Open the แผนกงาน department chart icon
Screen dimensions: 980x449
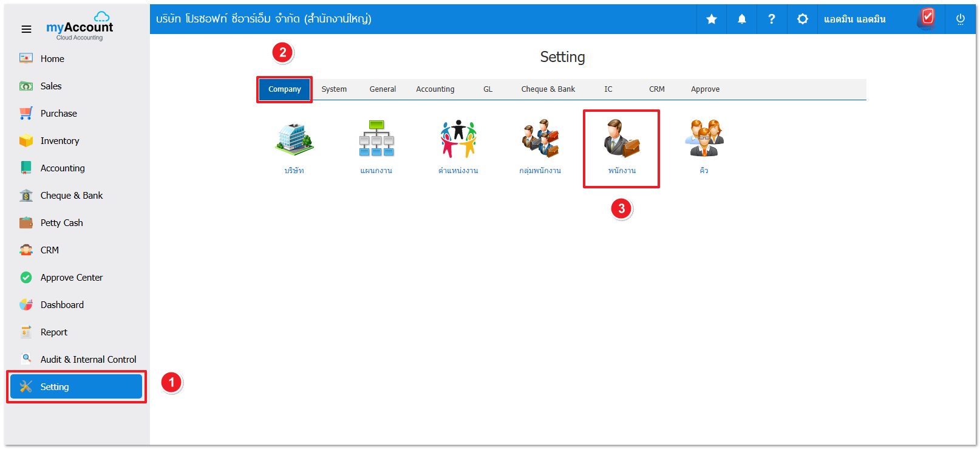tap(376, 140)
